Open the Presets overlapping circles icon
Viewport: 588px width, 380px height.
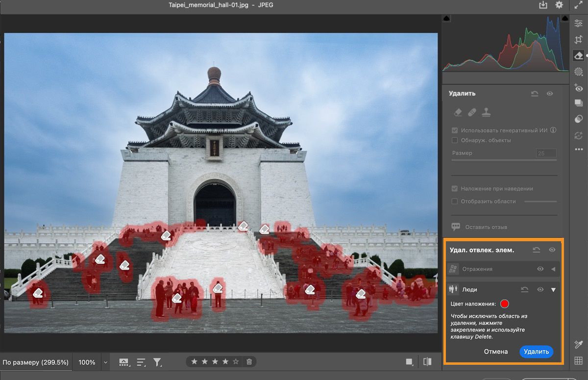pos(579,119)
